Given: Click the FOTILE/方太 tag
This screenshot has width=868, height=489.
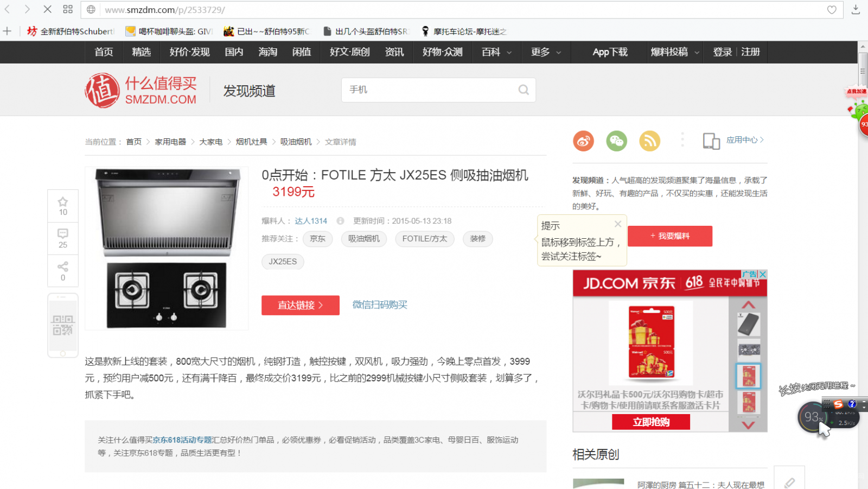Looking at the screenshot, I should (425, 239).
